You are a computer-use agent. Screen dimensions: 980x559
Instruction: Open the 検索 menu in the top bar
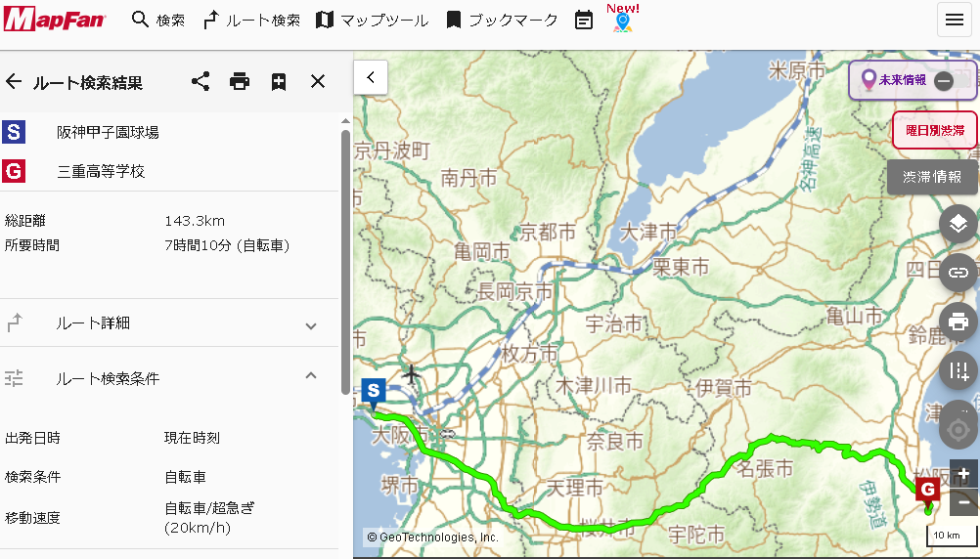tap(158, 21)
